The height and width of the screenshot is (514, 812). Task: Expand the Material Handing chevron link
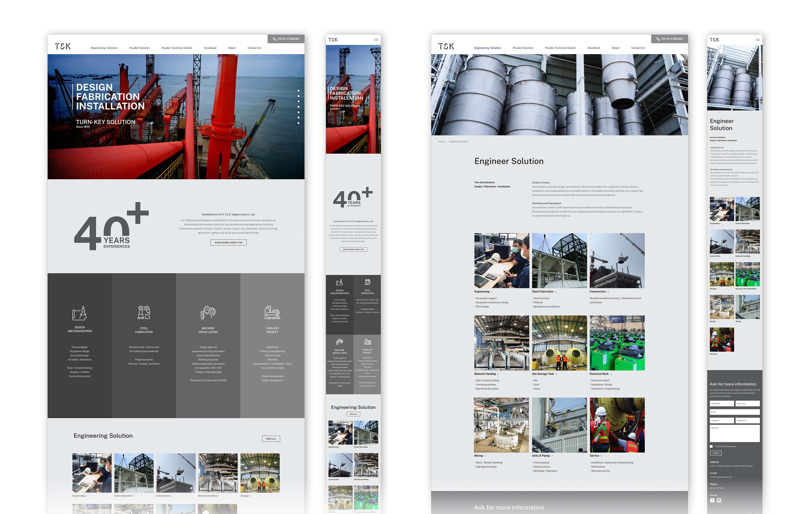click(x=498, y=374)
